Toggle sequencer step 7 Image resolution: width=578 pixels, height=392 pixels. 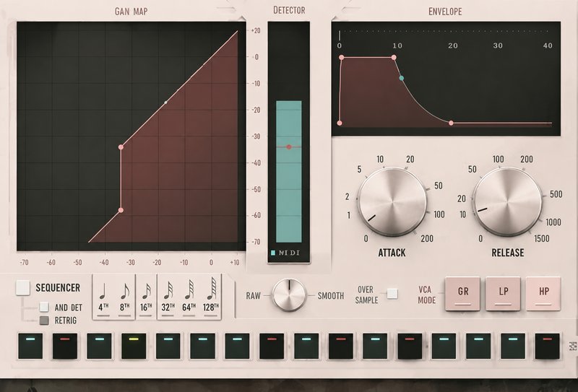coord(238,346)
